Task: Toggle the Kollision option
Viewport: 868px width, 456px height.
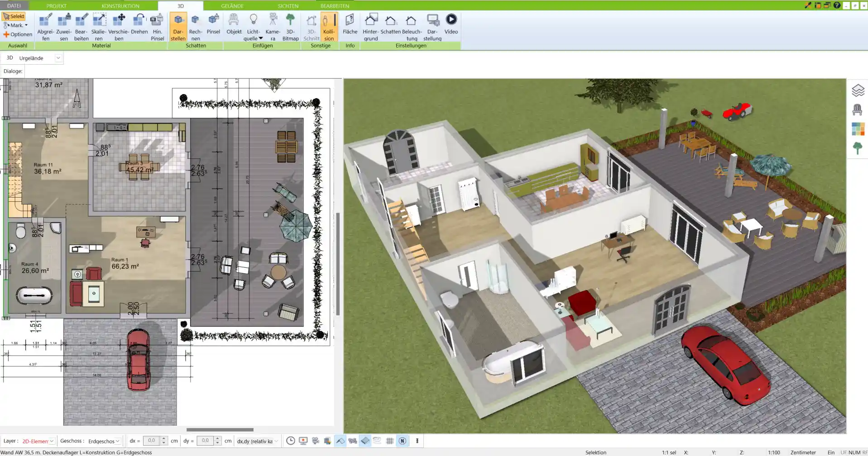Action: [329, 27]
